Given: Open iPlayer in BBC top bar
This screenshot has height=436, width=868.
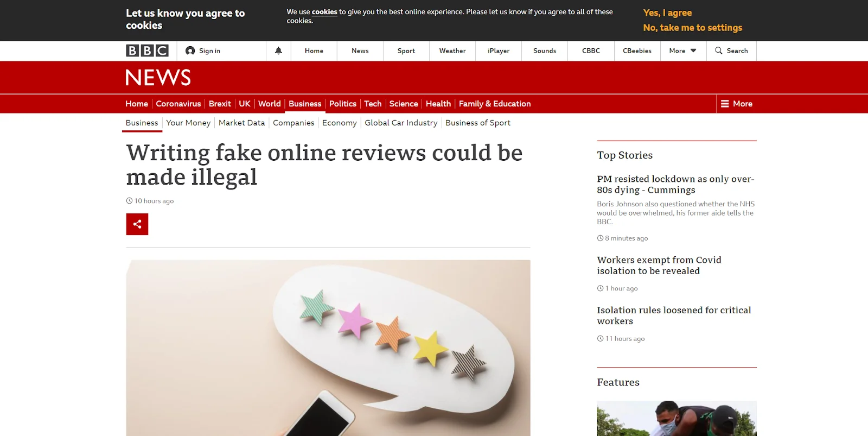Looking at the screenshot, I should 499,50.
